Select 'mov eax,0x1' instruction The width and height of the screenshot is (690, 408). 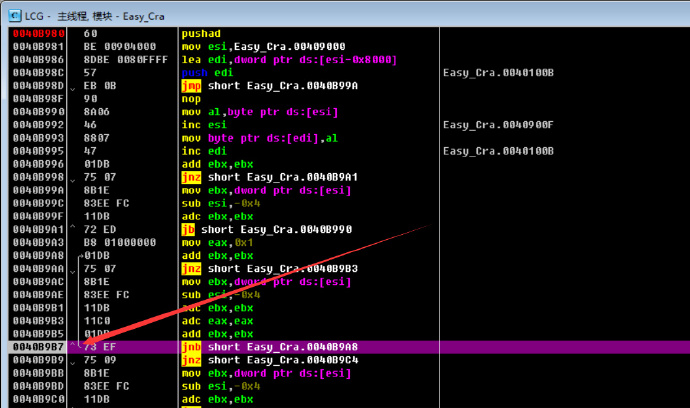click(x=217, y=243)
